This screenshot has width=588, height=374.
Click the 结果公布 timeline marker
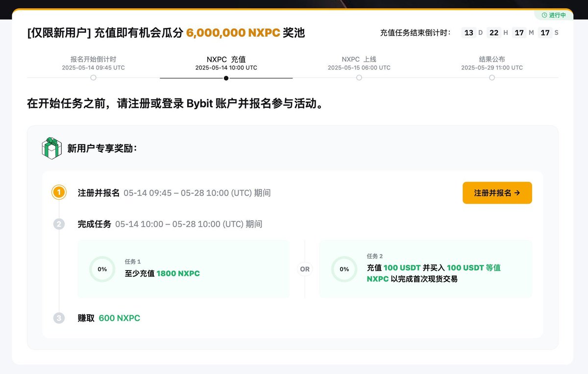[x=492, y=78]
